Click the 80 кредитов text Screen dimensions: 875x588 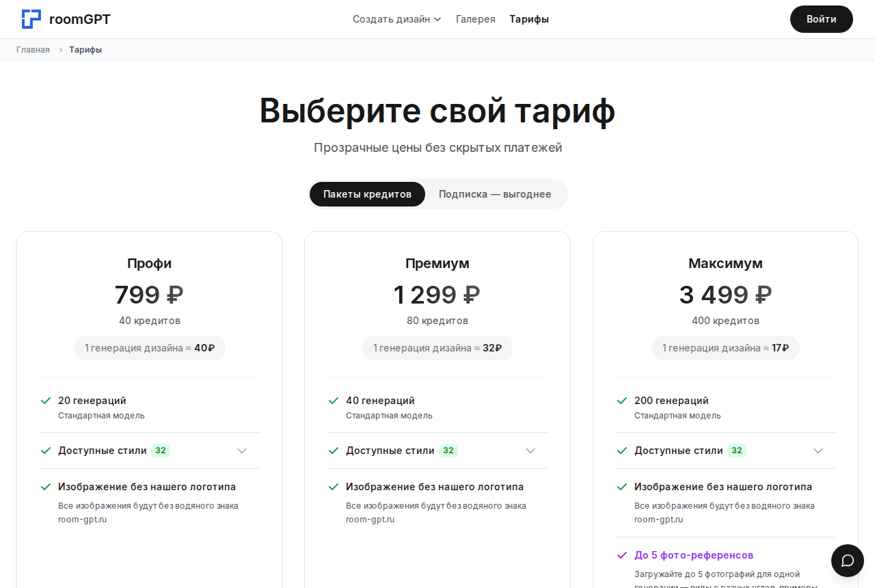437,321
